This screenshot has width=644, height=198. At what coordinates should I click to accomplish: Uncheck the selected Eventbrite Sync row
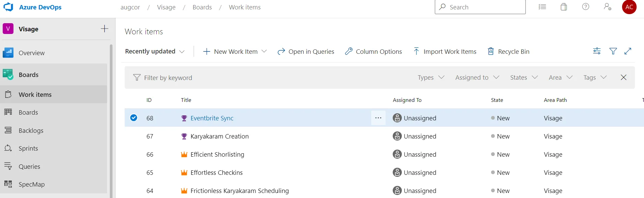(134, 118)
